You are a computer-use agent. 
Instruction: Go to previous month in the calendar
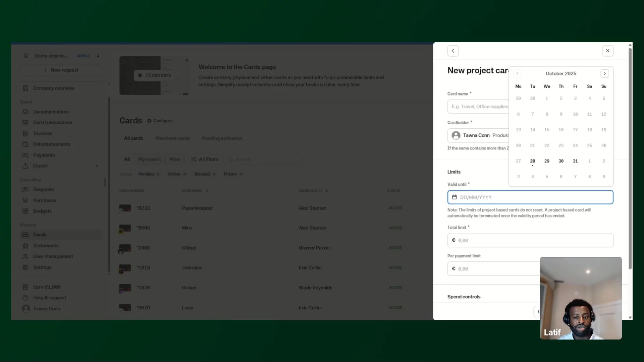pos(517,73)
